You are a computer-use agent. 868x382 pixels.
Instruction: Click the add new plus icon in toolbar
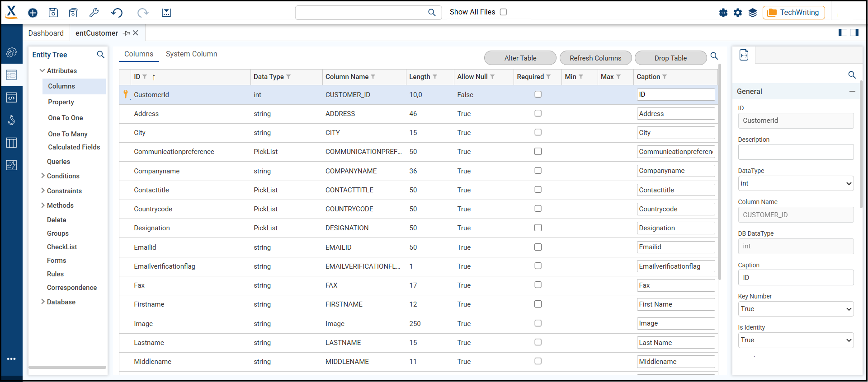pos(33,13)
